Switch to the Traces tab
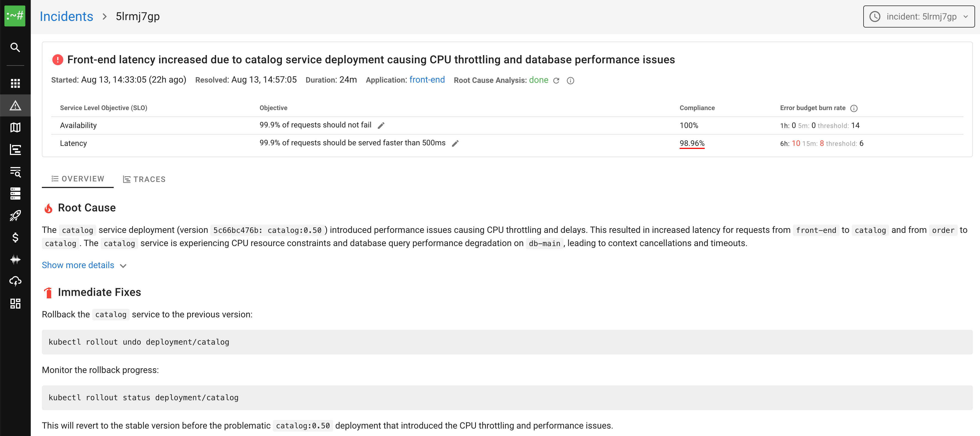Screen dimensions: 980x436 (x=144, y=179)
